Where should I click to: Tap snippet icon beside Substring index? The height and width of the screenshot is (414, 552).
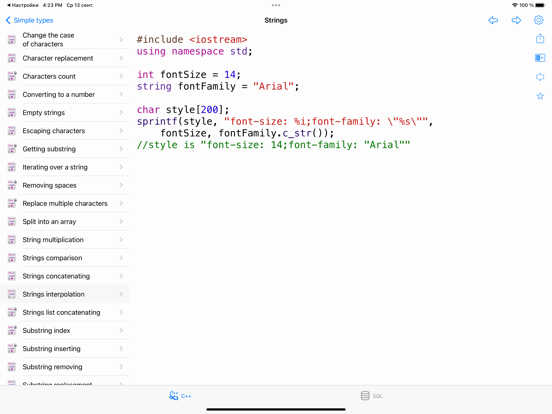click(x=12, y=331)
